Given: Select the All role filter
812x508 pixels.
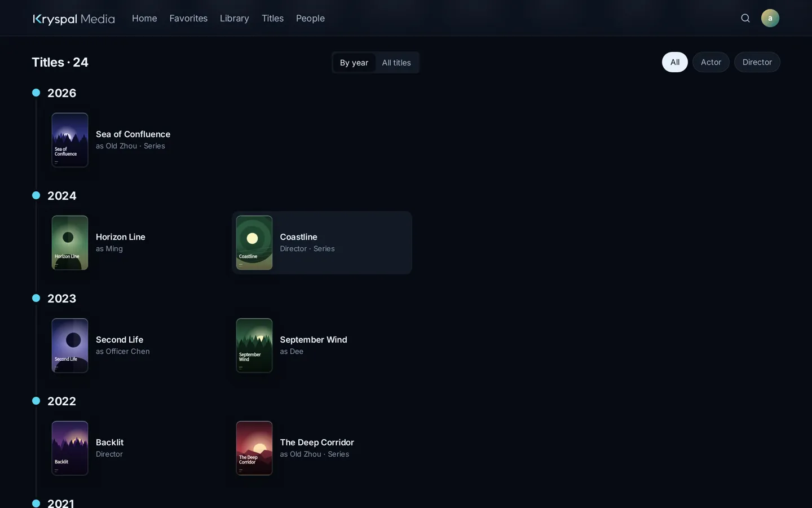Looking at the screenshot, I should (675, 62).
